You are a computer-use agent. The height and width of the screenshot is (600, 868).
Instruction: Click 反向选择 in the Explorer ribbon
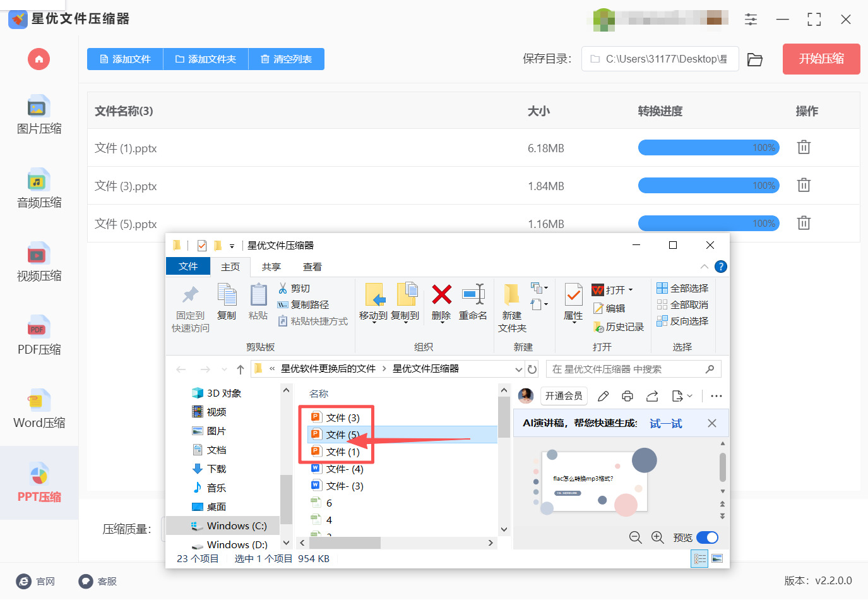pos(682,321)
